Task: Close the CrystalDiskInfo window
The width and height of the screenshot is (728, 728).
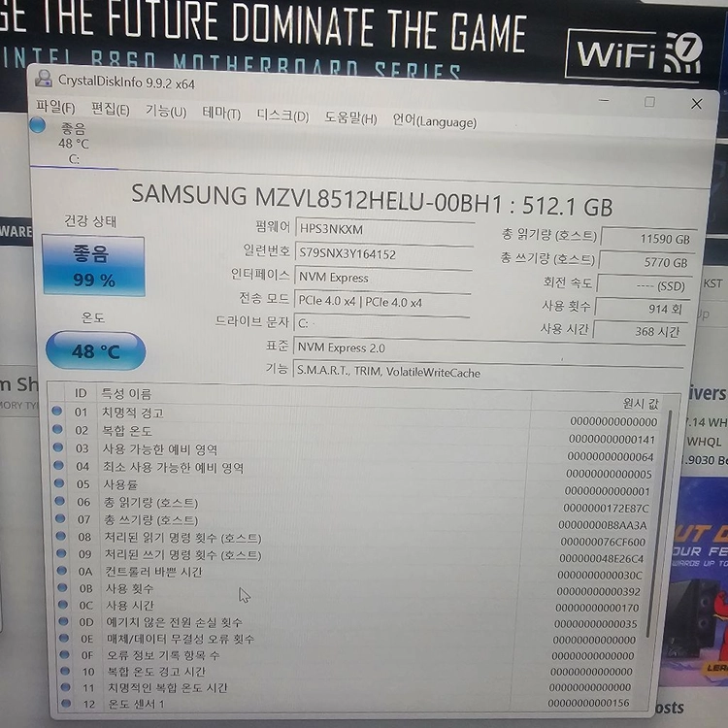Action: 696,104
